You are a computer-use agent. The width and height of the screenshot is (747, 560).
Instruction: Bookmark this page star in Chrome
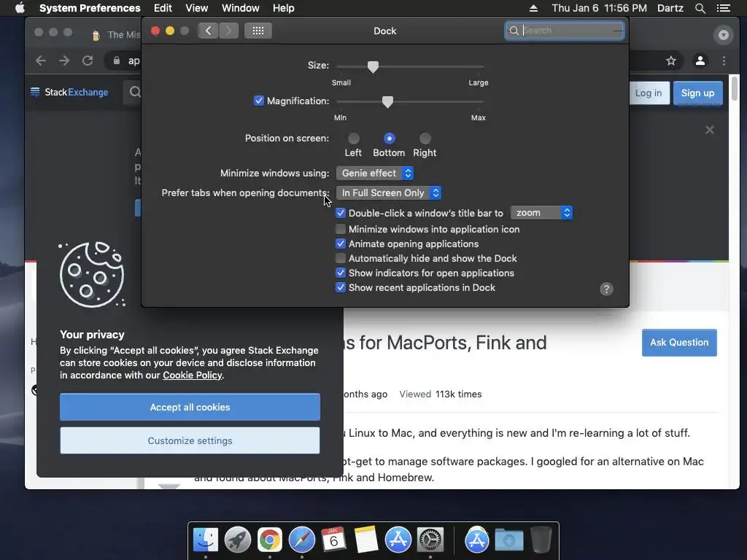point(671,61)
